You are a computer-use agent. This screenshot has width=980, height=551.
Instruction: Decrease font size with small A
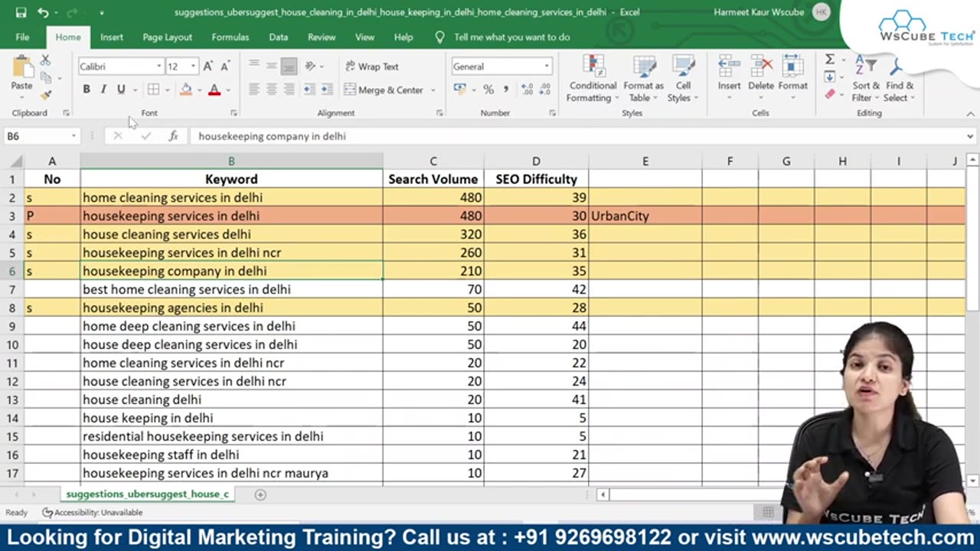[225, 67]
